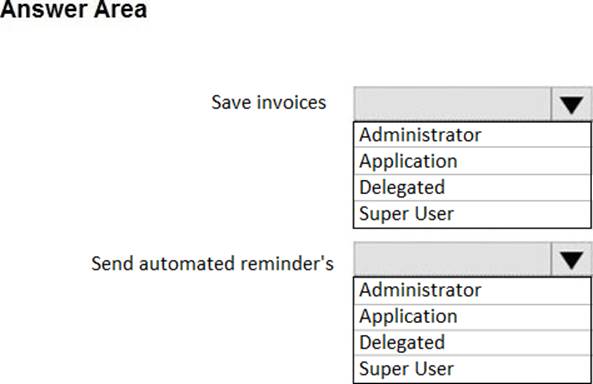Image resolution: width=593 pixels, height=384 pixels.
Task: Click the gray Send automated reminder's selection field
Action: pos(452,259)
